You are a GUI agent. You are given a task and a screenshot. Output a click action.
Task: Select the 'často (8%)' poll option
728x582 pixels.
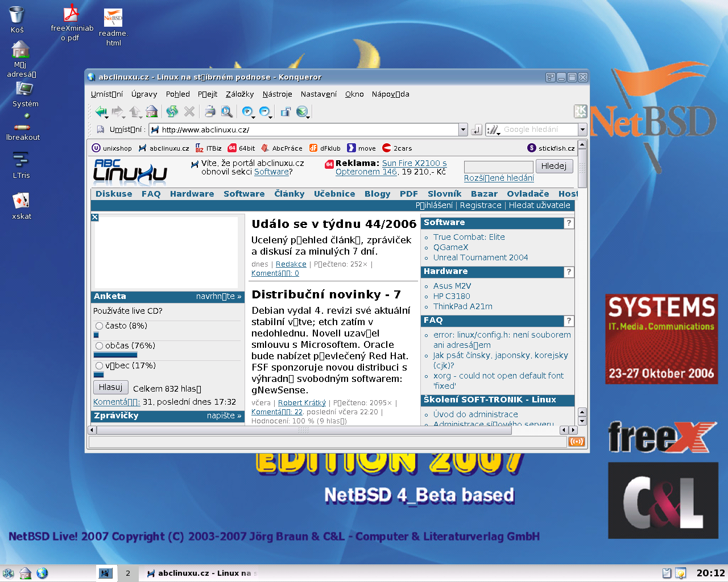click(x=99, y=326)
